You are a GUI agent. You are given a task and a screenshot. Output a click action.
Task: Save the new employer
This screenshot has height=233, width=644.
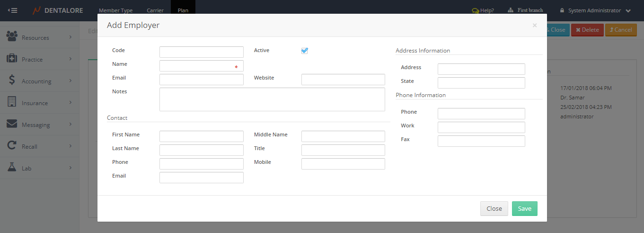pos(524,209)
